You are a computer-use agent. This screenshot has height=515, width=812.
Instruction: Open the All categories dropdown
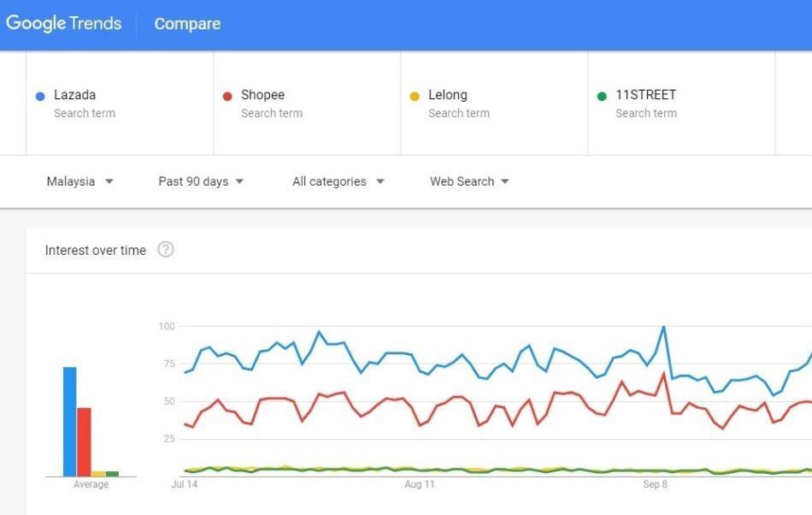coord(338,181)
